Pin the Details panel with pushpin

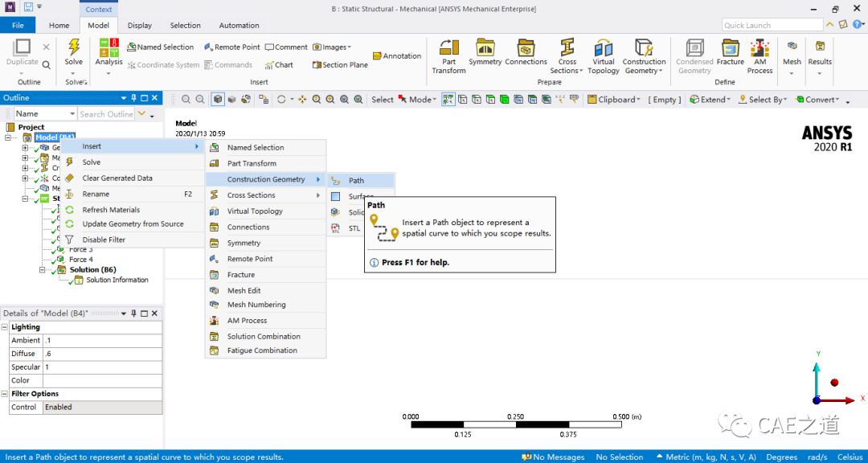pyautogui.click(x=133, y=313)
